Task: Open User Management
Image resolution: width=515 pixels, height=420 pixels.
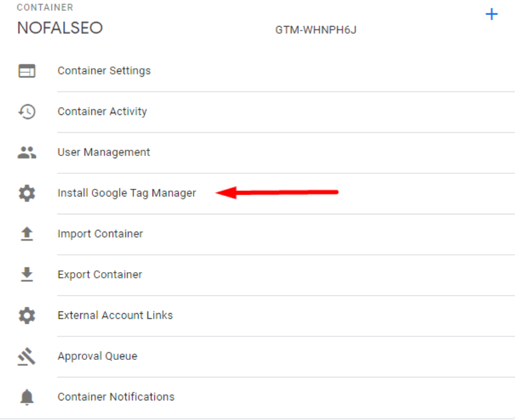Action: [x=103, y=152]
